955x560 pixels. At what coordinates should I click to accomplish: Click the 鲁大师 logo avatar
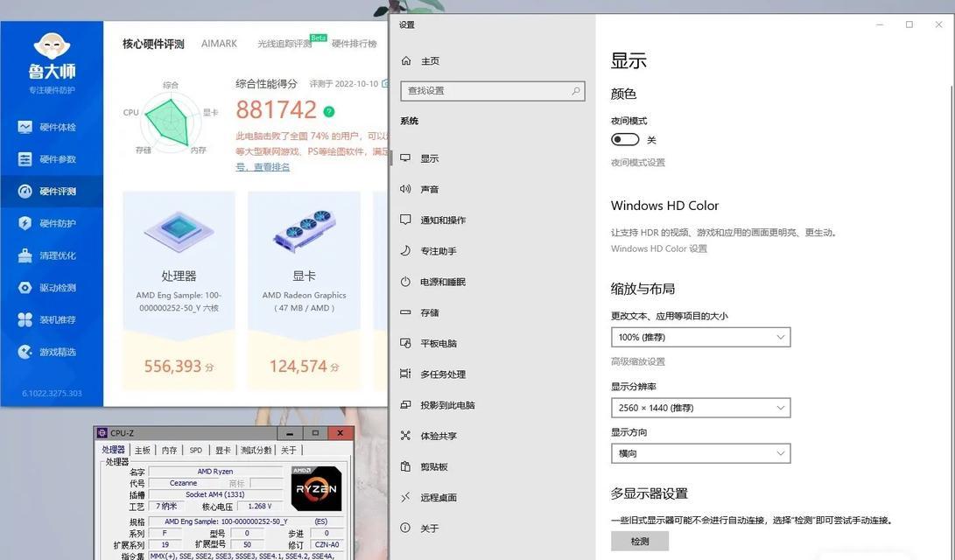(52, 46)
